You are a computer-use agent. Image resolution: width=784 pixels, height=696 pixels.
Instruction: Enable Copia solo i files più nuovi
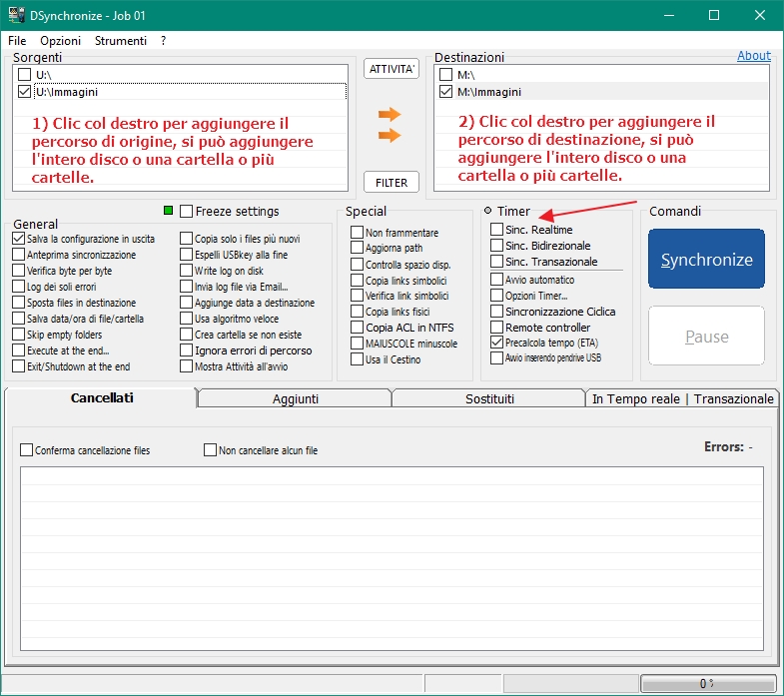(186, 239)
